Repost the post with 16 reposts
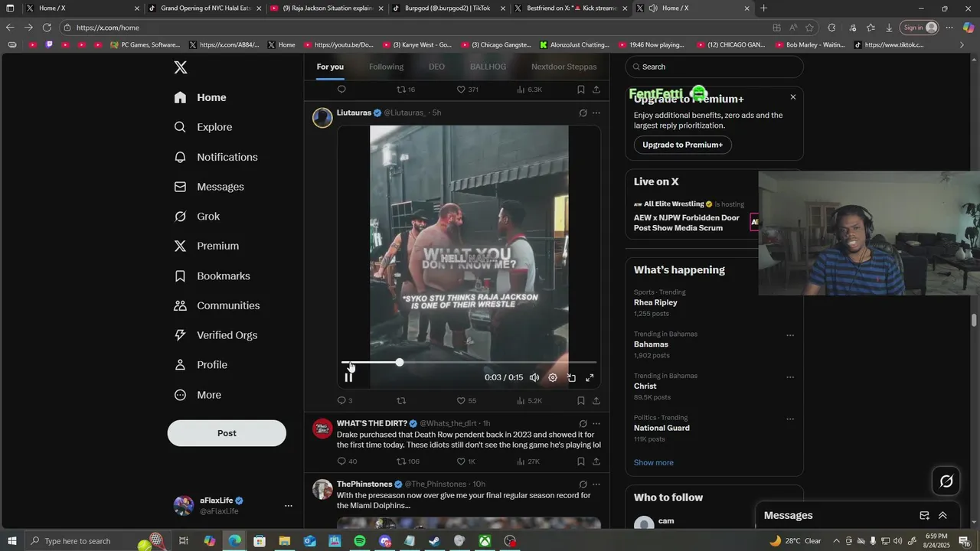 (406, 90)
